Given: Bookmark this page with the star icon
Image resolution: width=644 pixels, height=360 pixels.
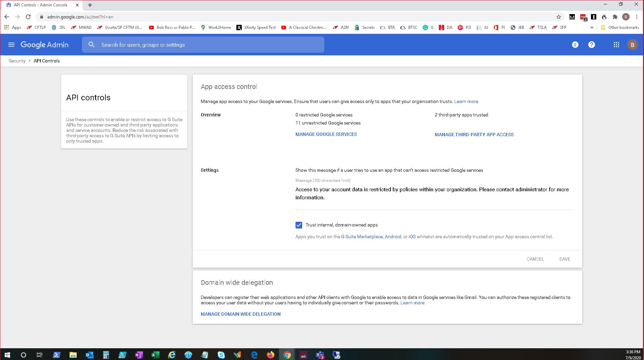Looking at the screenshot, I should click(558, 16).
